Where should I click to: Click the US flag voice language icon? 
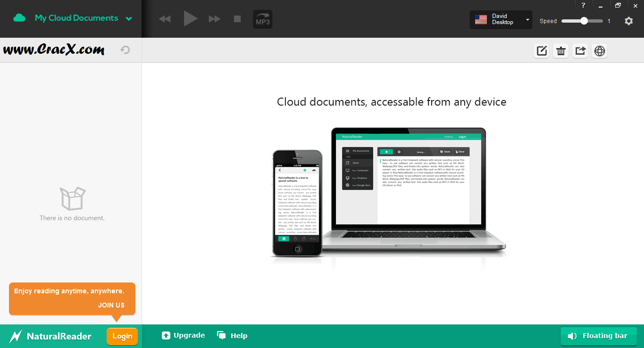pos(481,19)
